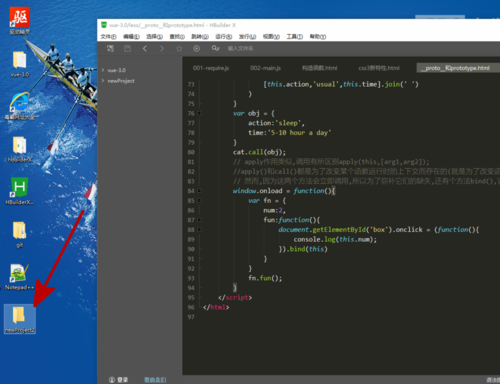This screenshot has width=500, height=384.
Task: Click the file search magnifier icon
Action: [215, 49]
